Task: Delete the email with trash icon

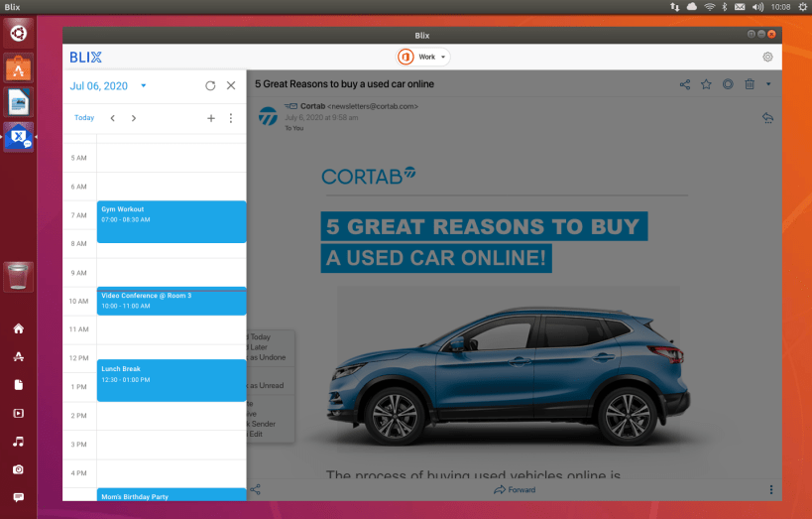Action: [750, 84]
